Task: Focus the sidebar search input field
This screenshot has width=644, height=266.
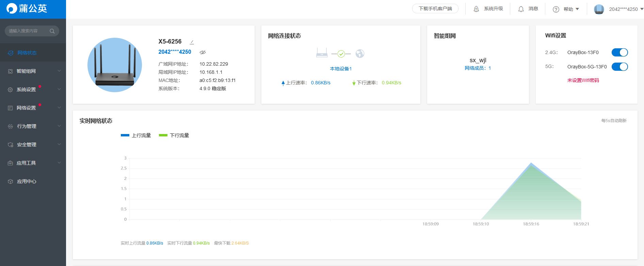Action: (x=32, y=31)
